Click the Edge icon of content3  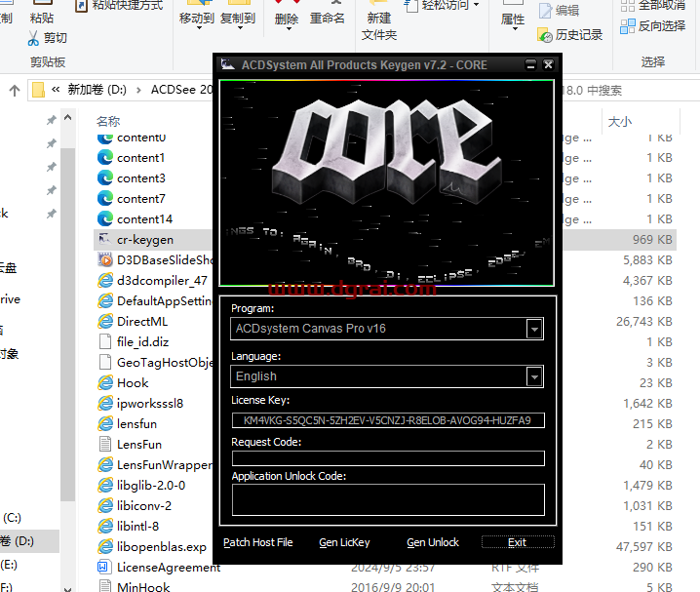(105, 178)
